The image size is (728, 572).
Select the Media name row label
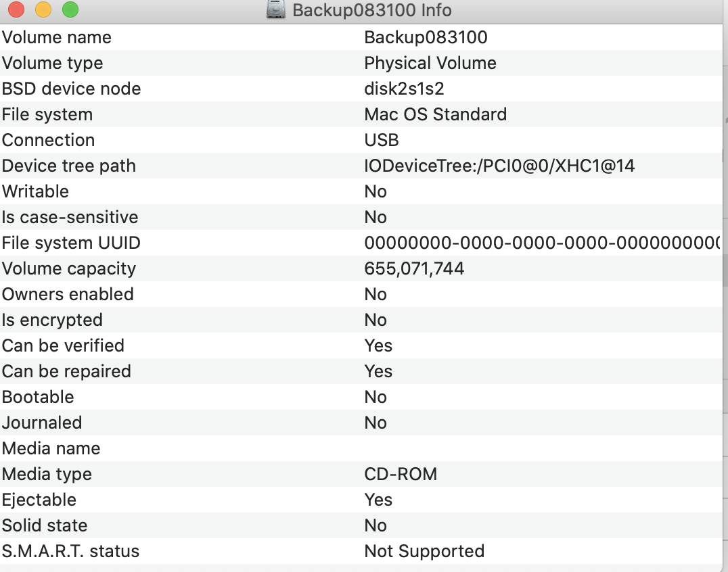click(51, 448)
